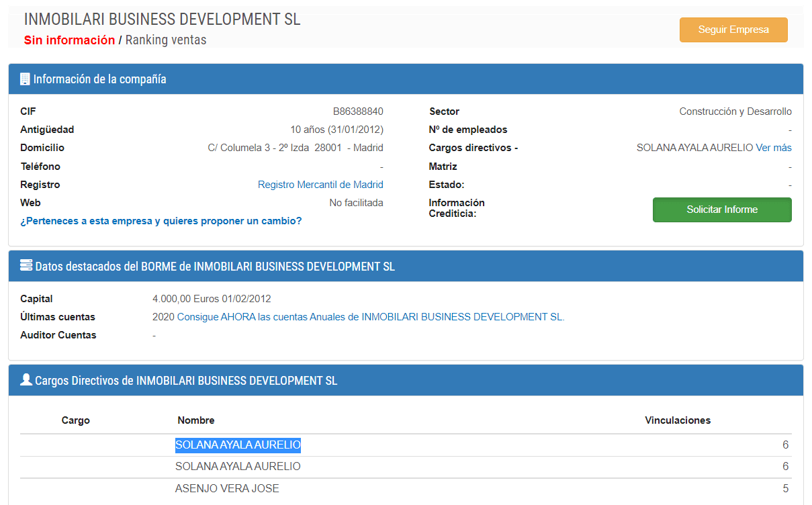The height and width of the screenshot is (505, 812).
Task: Click the Vinculaciones column header
Action: pyautogui.click(x=677, y=420)
